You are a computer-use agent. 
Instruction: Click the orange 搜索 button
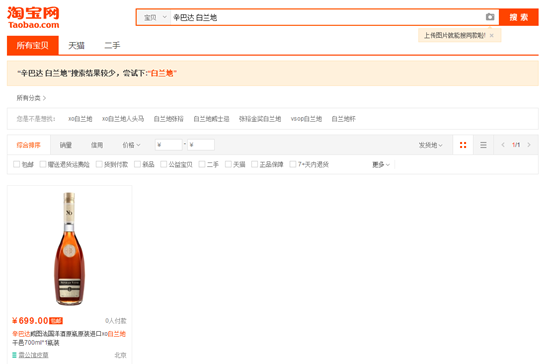[519, 17]
